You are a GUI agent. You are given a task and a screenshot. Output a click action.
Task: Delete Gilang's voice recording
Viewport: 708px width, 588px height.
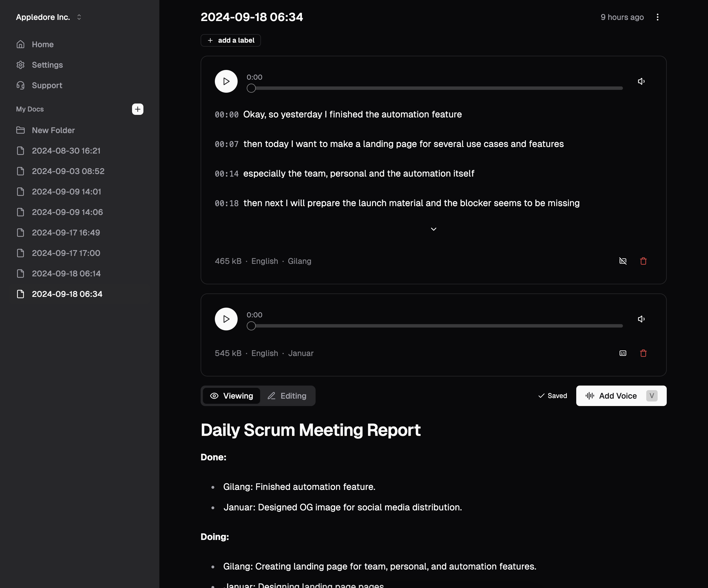tap(643, 261)
